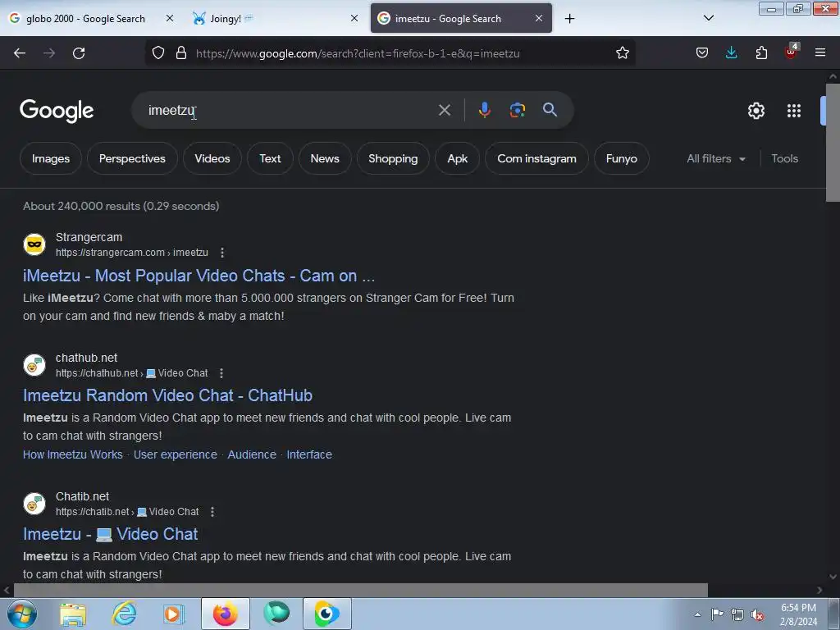Open options for Chatib.net result
The height and width of the screenshot is (630, 840).
(212, 512)
